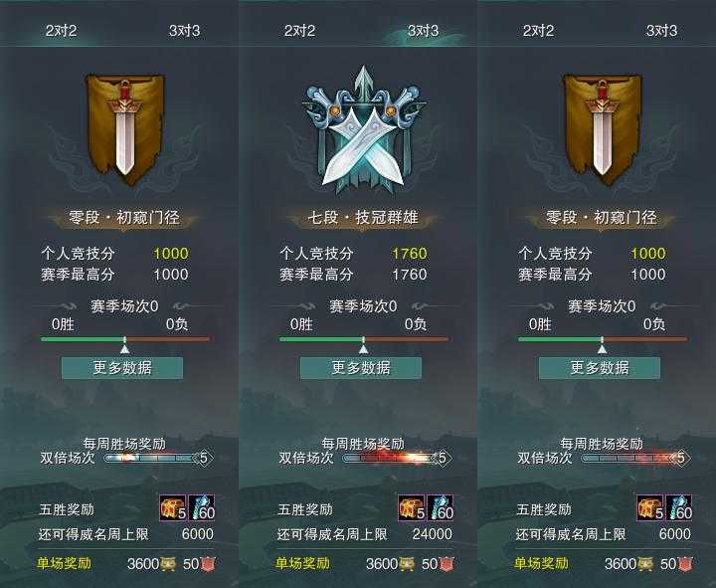716x588 pixels.
Task: Click the 七段·技冠群雄 rank title banner
Action: [x=363, y=218]
